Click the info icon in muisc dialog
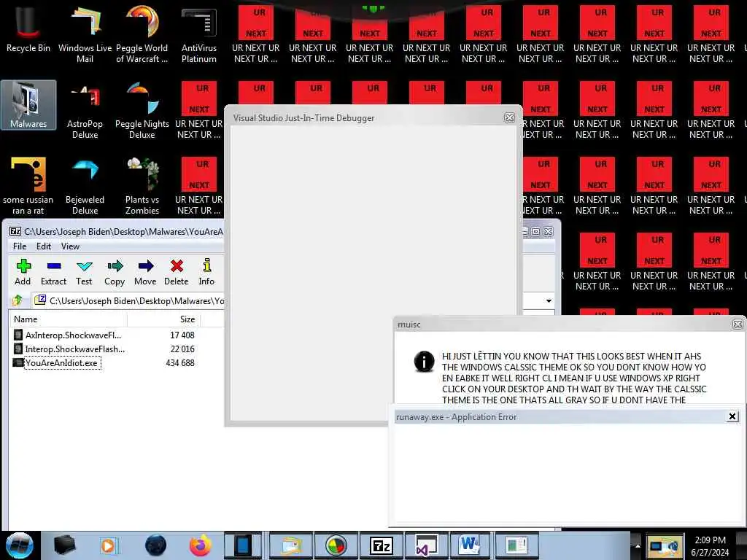747x560 pixels. click(x=424, y=361)
